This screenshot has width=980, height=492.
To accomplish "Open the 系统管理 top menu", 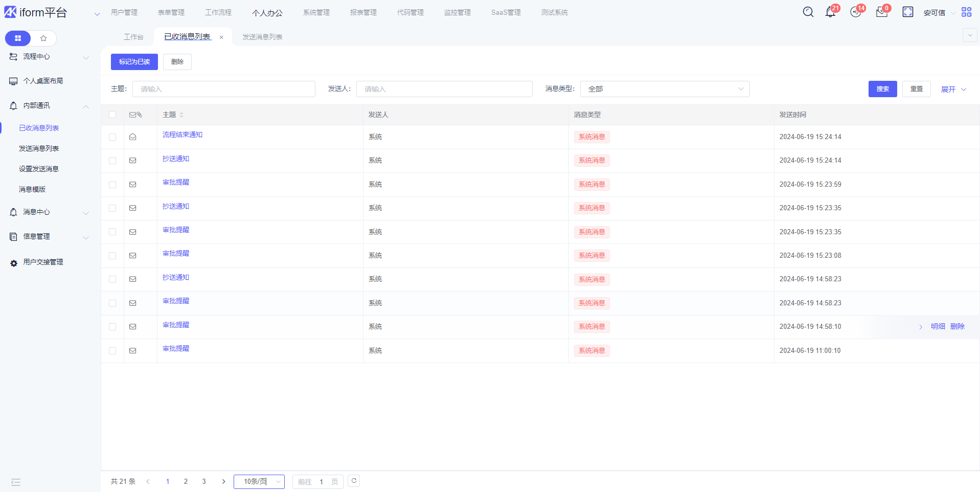I will coord(316,12).
